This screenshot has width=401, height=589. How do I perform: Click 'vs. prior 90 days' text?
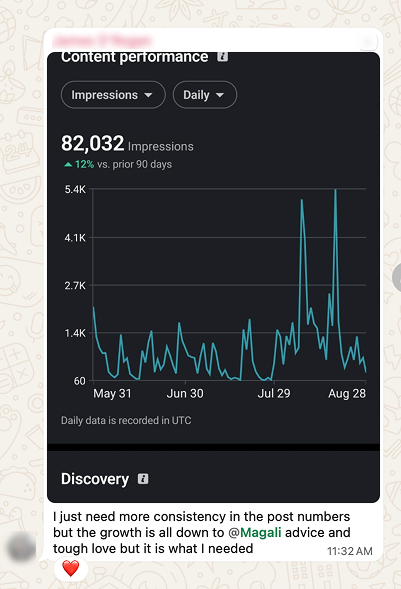pos(134,165)
